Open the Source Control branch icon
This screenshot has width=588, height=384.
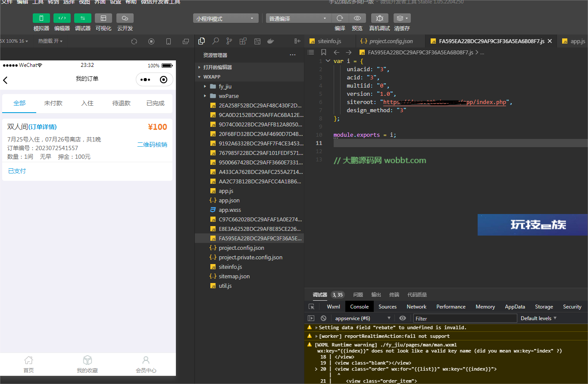click(229, 41)
